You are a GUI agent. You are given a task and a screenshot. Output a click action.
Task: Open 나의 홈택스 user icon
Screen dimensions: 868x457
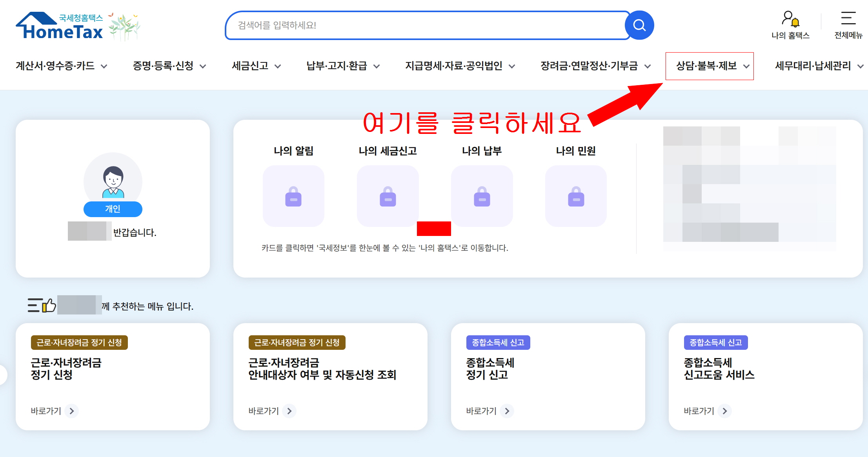point(790,19)
